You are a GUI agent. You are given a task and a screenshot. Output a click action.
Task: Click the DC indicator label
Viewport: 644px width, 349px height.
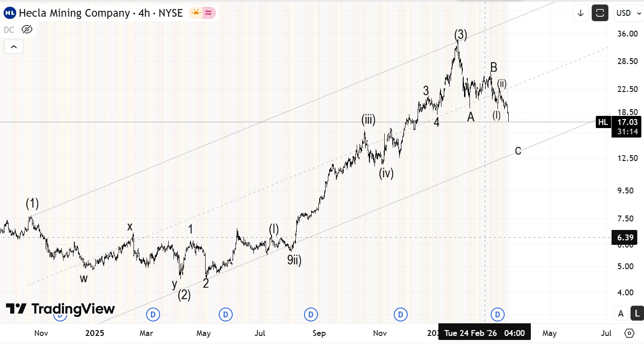[x=9, y=30]
